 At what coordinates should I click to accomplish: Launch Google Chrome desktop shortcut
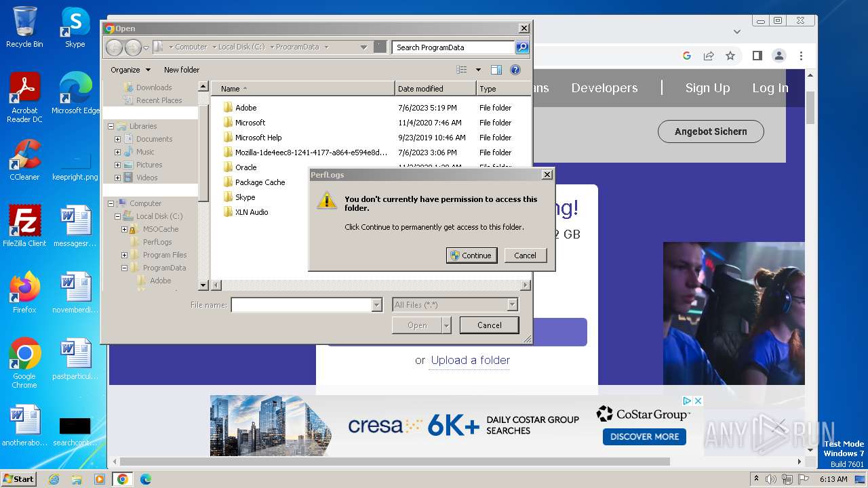(24, 363)
